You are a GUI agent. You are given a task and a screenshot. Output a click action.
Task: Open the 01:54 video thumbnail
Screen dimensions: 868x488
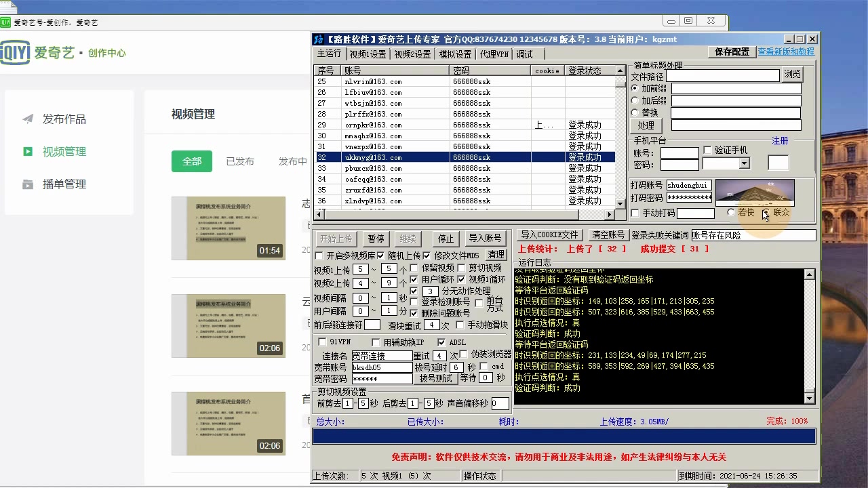click(x=229, y=228)
